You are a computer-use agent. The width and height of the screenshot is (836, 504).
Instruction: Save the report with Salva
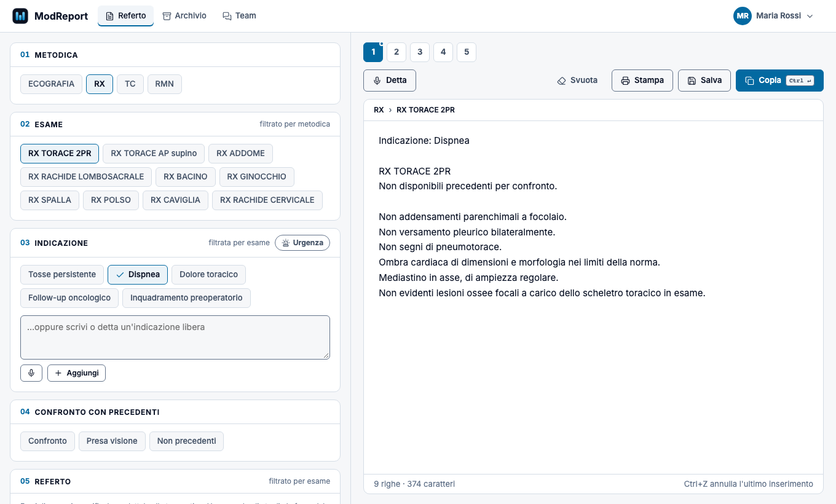pos(704,81)
